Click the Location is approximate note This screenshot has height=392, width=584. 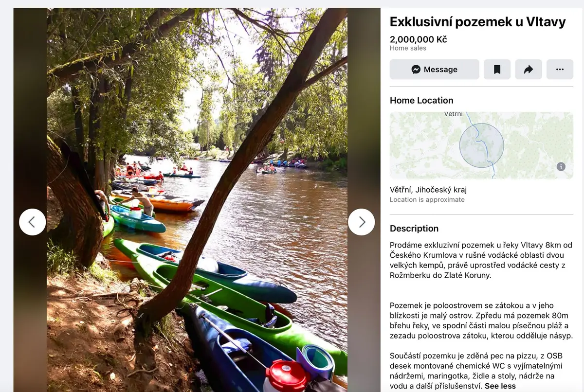pos(427,200)
